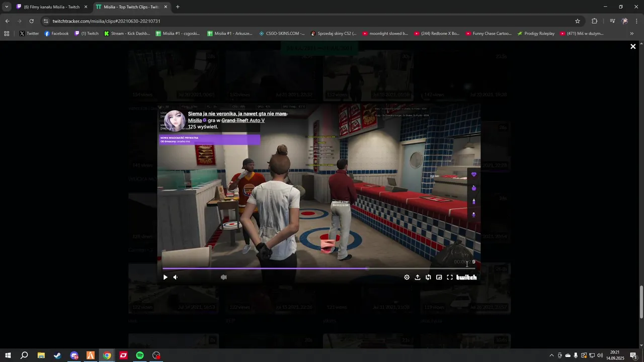Image resolution: width=644 pixels, height=362 pixels.
Task: Open '(471) Miś w dużym...' bookmark
Action: (x=582, y=34)
